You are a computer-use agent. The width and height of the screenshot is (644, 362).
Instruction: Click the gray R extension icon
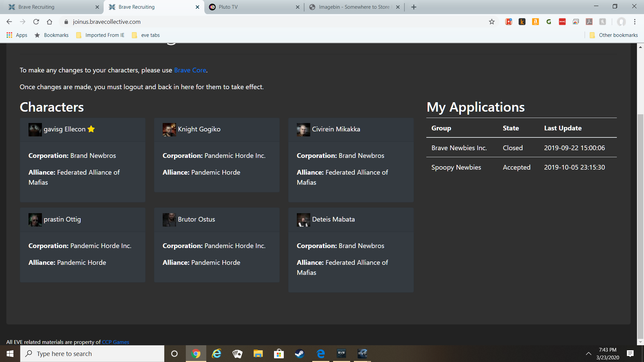[602, 22]
